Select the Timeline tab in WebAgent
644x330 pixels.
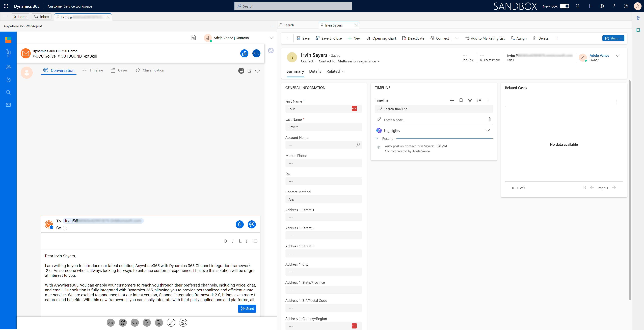coord(93,70)
